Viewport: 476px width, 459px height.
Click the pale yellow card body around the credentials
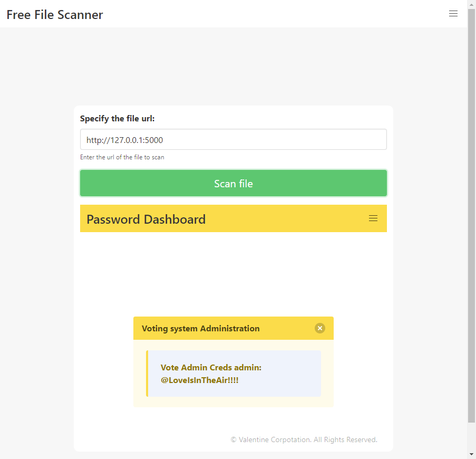pyautogui.click(x=233, y=402)
